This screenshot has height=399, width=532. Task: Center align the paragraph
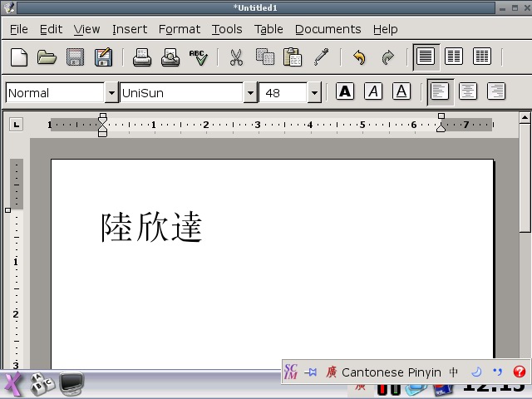[x=468, y=91]
